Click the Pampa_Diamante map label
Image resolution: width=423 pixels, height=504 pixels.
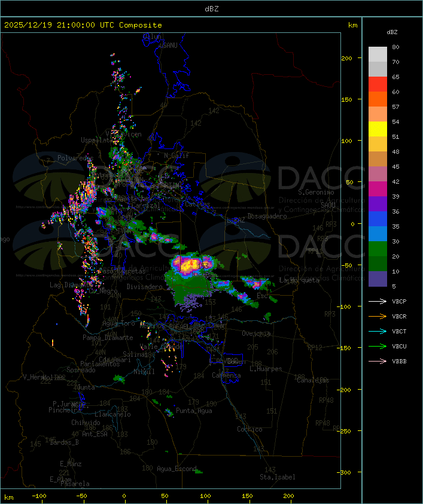pos(108,338)
